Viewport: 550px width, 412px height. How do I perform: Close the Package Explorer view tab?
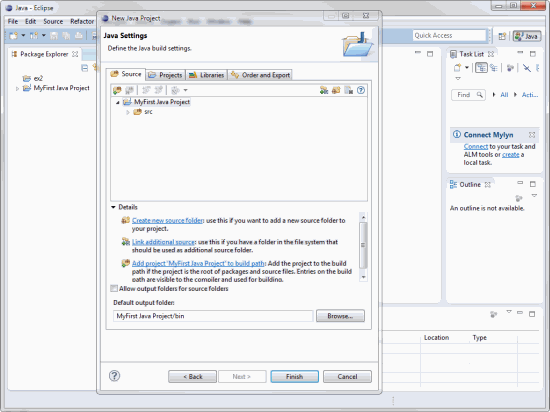(75, 54)
